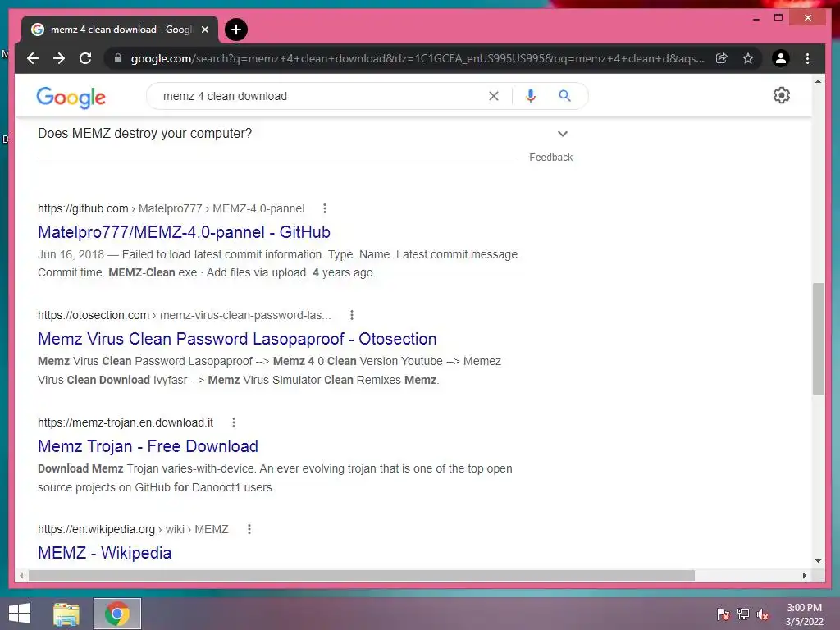Go to Google home via the logo
840x630 pixels.
tap(71, 97)
